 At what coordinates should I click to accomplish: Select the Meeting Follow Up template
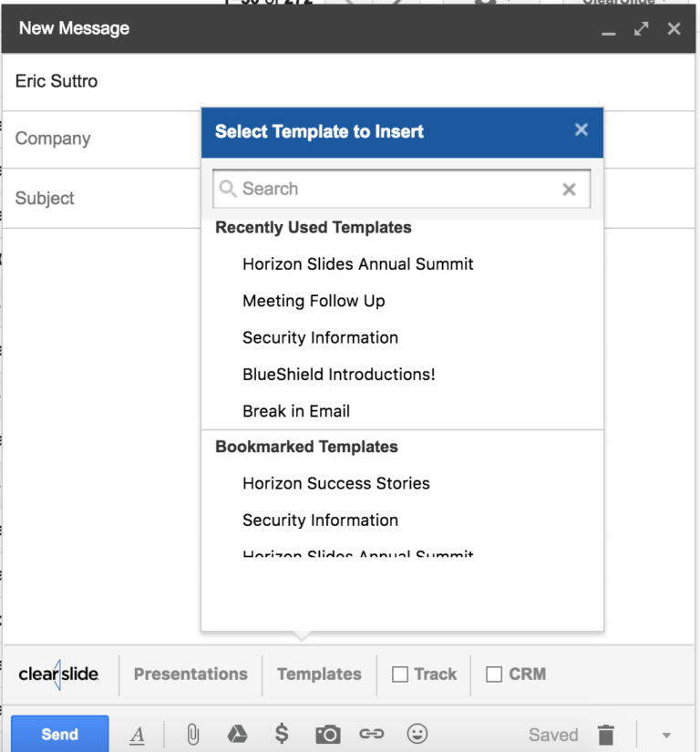(313, 301)
